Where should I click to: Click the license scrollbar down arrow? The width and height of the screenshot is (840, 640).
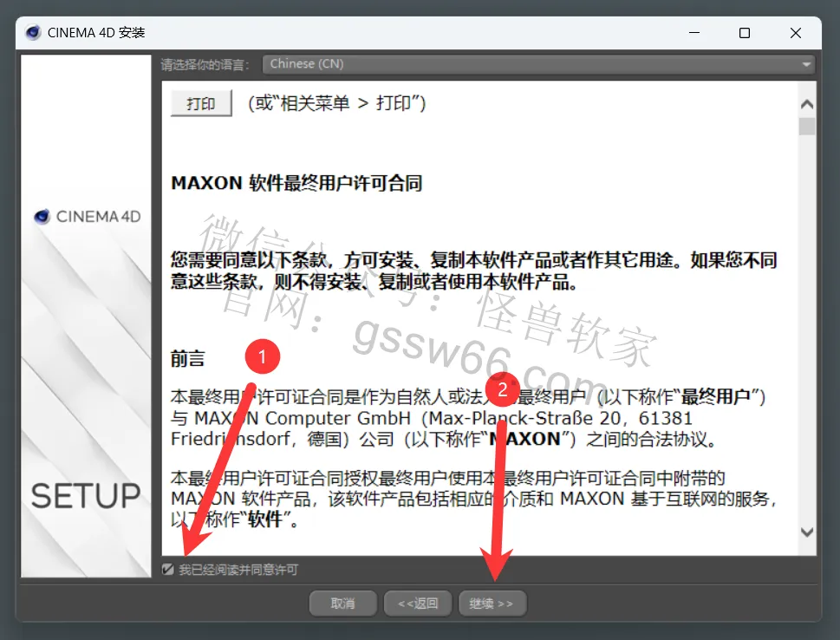pos(807,532)
